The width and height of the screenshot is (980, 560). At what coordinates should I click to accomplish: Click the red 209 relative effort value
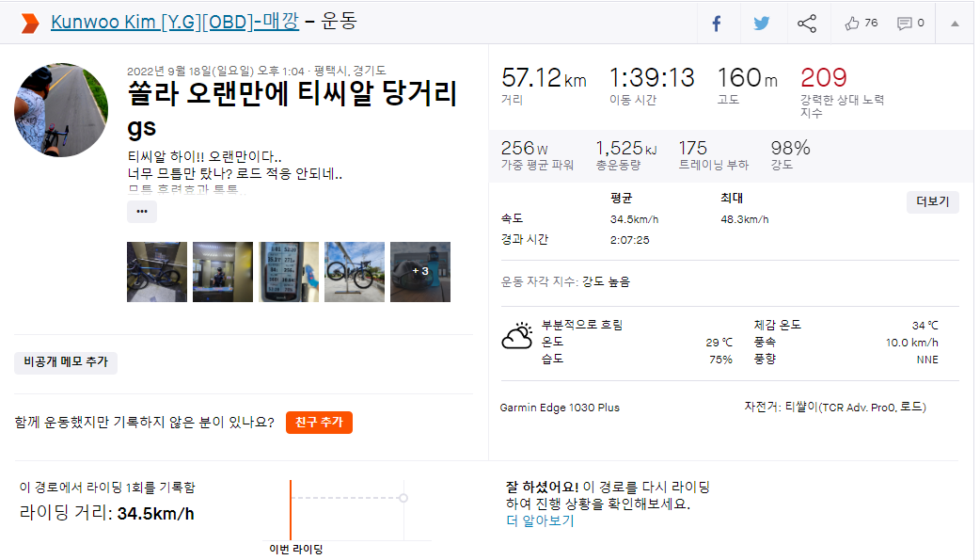[824, 78]
